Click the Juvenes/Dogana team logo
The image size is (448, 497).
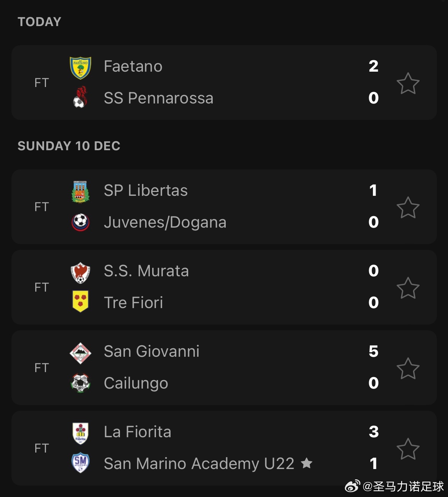click(80, 222)
